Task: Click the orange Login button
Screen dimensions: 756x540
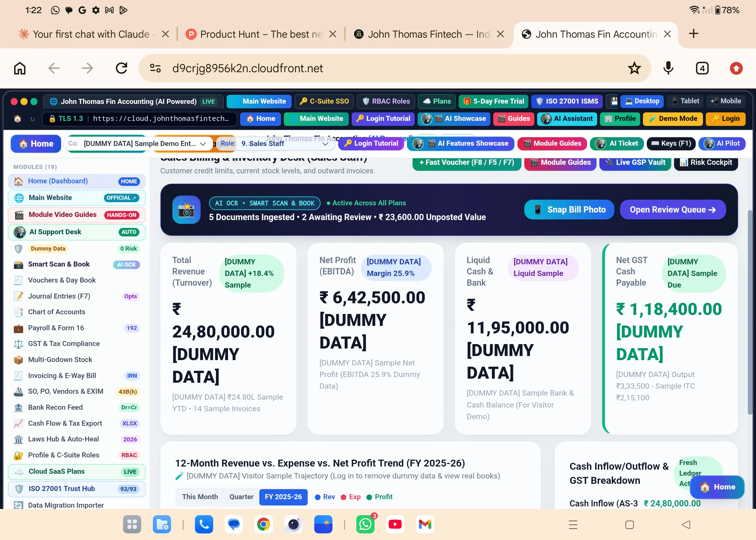Action: click(x=726, y=119)
